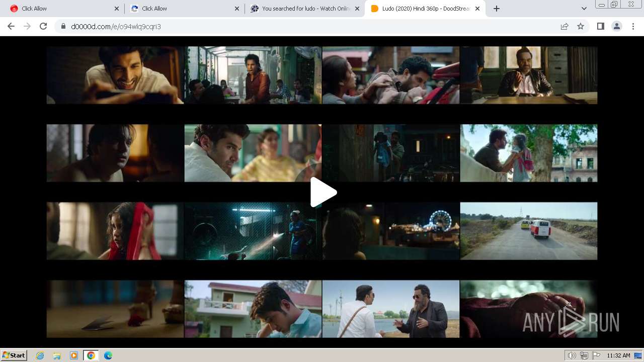Open the side panel
644x362 pixels.
point(600,26)
